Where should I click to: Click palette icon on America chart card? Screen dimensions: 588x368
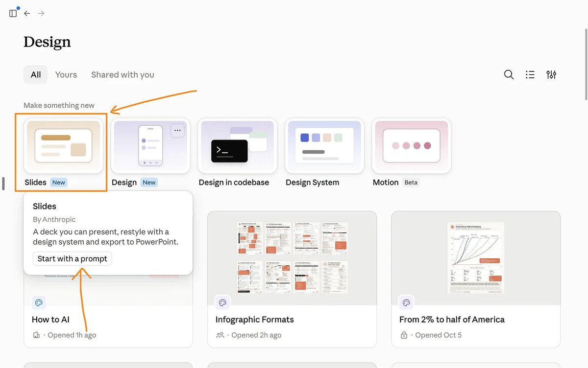coord(406,302)
